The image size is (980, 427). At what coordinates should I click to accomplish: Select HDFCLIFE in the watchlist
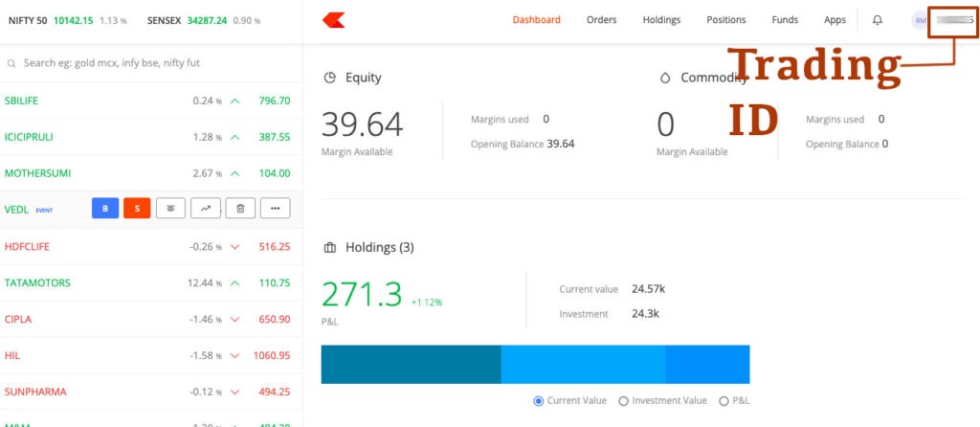[27, 247]
